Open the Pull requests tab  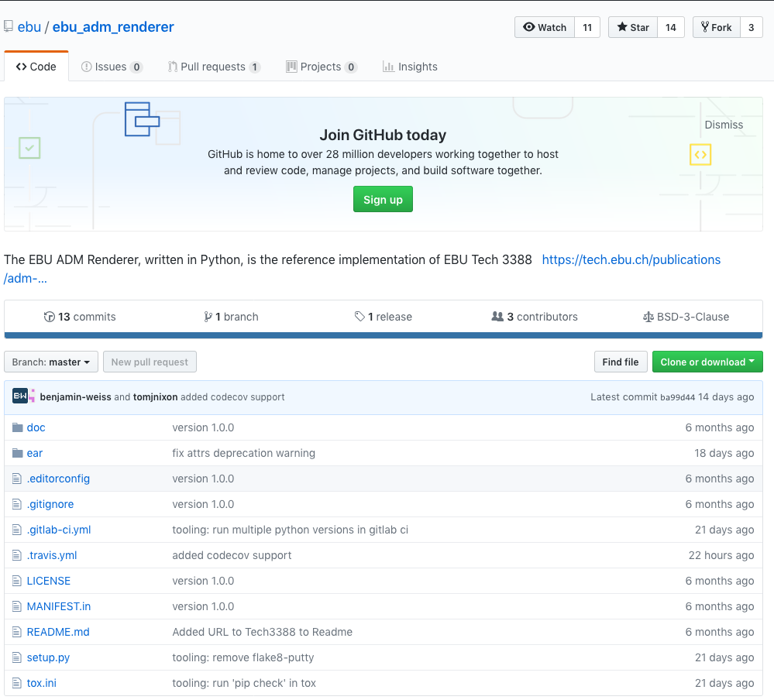pos(214,67)
